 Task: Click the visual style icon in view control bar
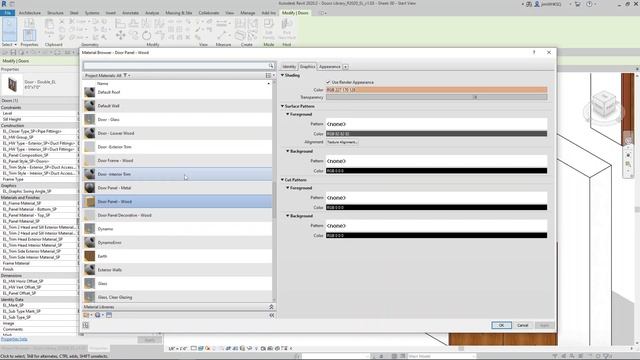[x=201, y=349]
